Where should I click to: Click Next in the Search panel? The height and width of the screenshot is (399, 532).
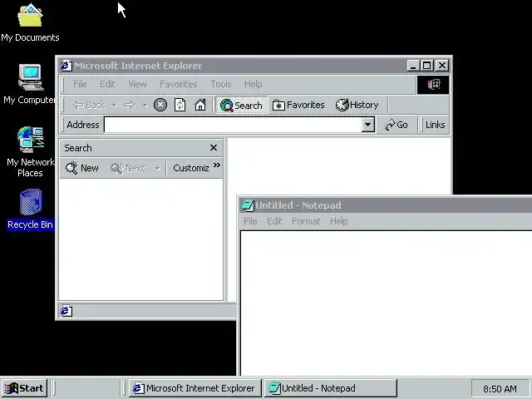point(128,168)
